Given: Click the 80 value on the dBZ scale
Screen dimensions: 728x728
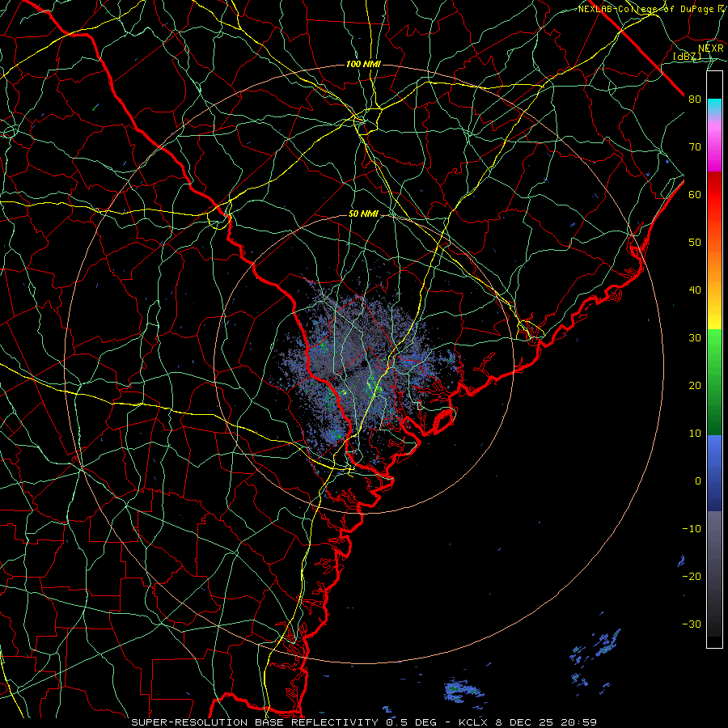Looking at the screenshot, I should tap(695, 99).
